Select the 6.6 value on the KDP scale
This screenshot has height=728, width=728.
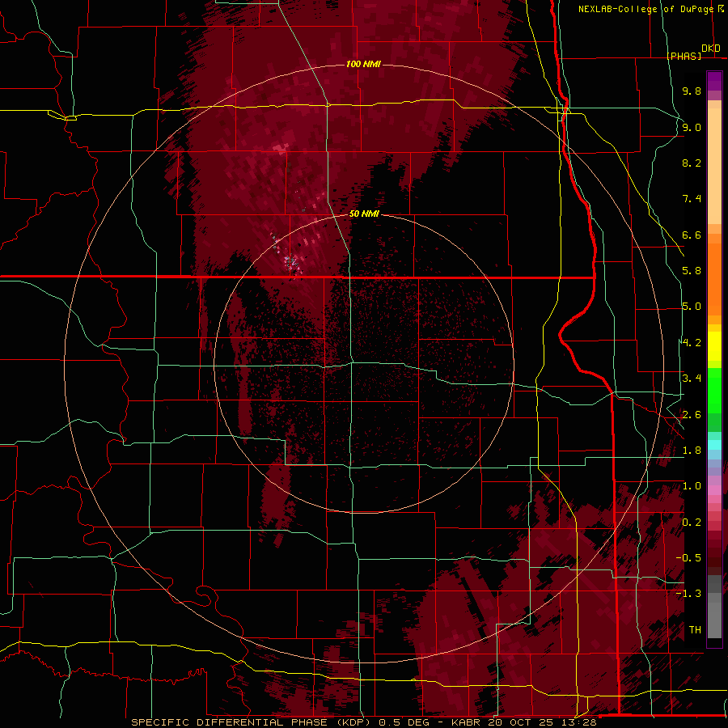pyautogui.click(x=692, y=235)
